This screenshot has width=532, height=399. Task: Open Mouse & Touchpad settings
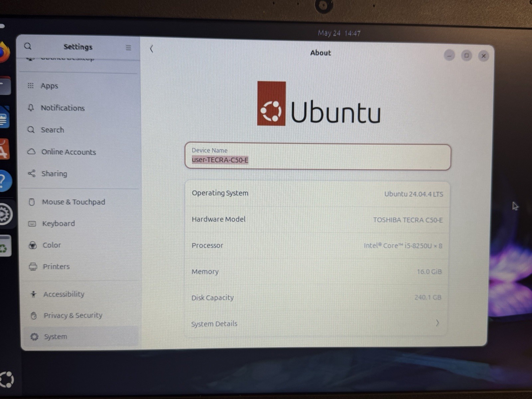[80, 202]
